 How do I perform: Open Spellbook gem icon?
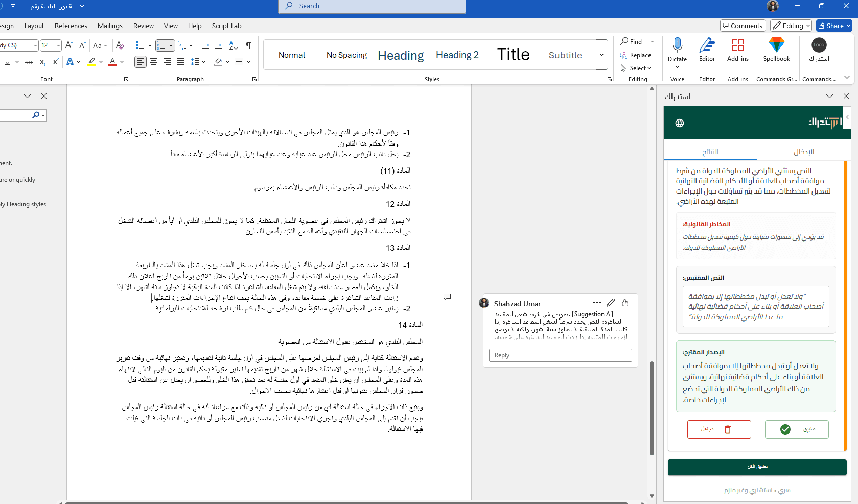(x=776, y=45)
